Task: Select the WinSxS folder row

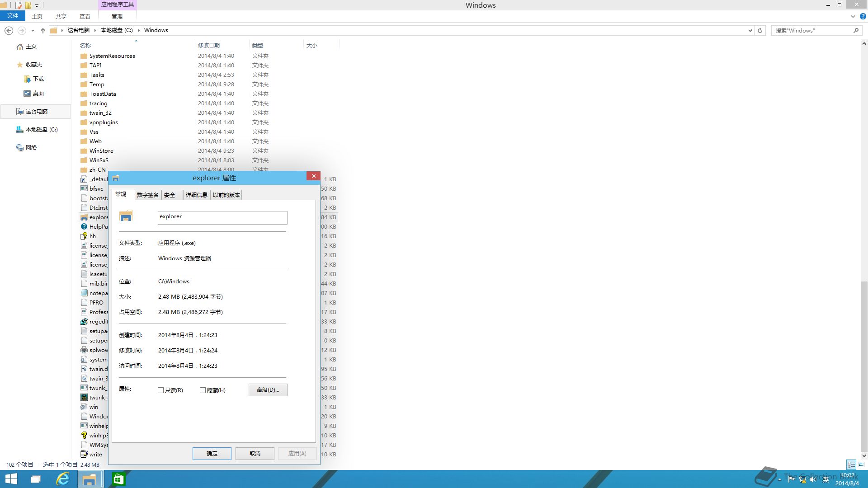Action: pyautogui.click(x=208, y=160)
